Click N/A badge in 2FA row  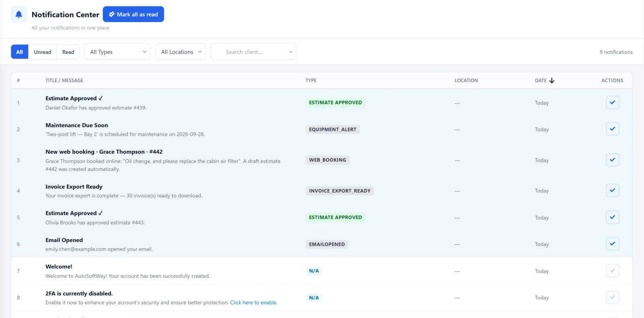click(x=314, y=298)
